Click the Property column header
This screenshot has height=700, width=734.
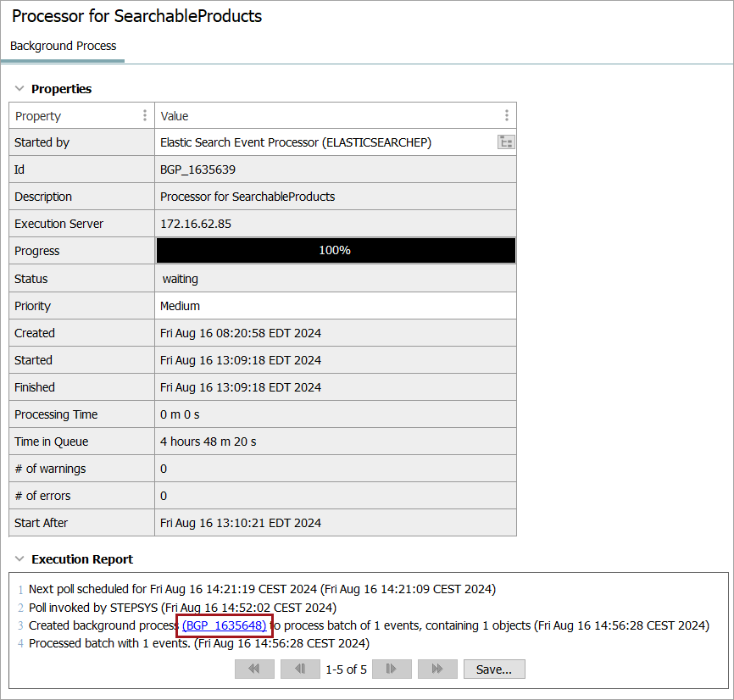[x=76, y=116]
